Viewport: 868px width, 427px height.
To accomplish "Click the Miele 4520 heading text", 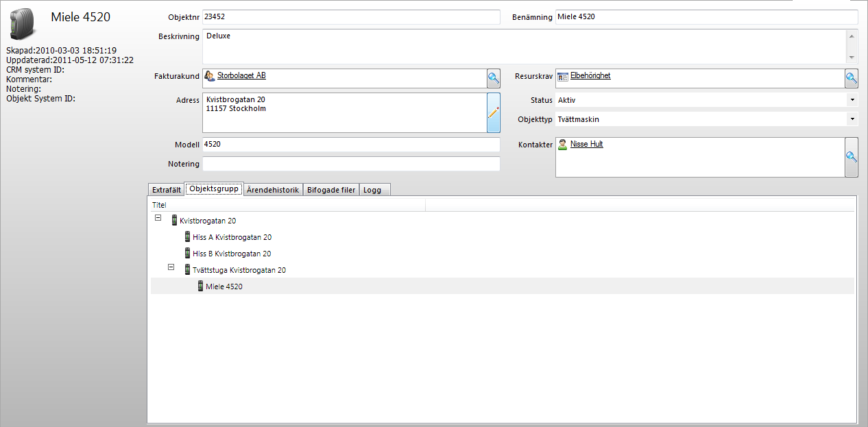I will 80,17.
